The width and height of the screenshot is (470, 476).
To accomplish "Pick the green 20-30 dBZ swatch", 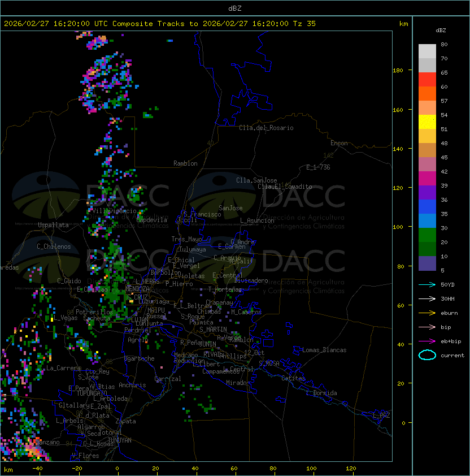I will (x=427, y=235).
